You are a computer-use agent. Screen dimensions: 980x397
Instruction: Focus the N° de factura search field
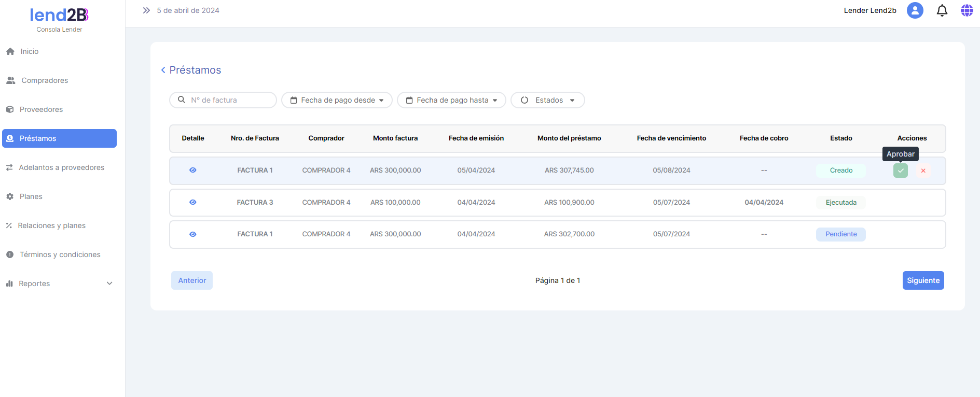228,100
